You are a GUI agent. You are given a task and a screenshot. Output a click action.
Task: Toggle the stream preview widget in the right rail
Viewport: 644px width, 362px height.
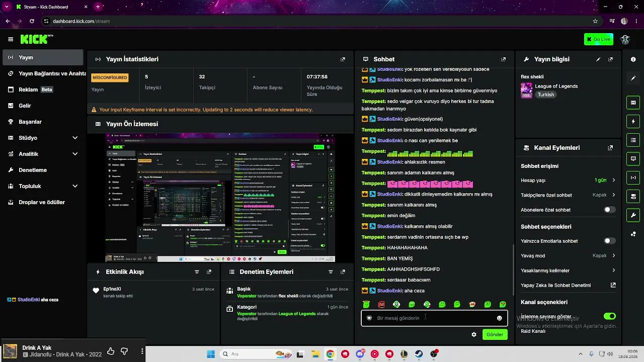click(633, 103)
